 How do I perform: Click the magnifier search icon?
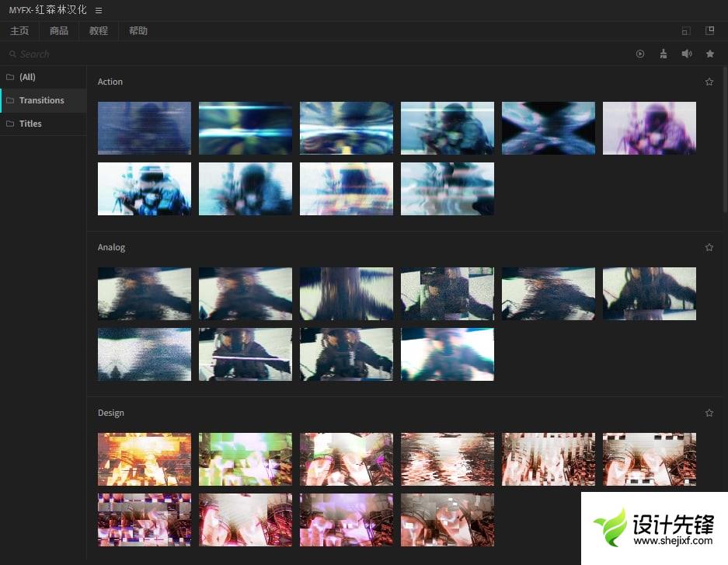12,54
